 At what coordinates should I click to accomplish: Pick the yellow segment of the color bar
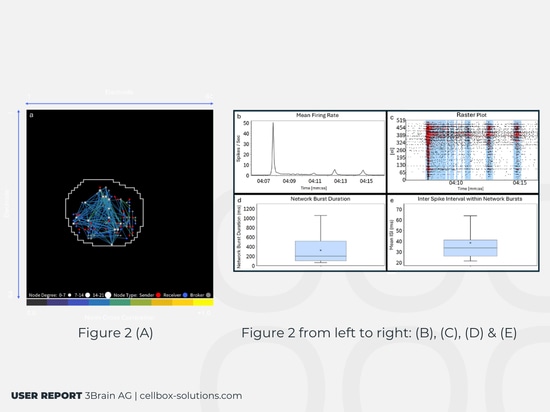[203, 302]
